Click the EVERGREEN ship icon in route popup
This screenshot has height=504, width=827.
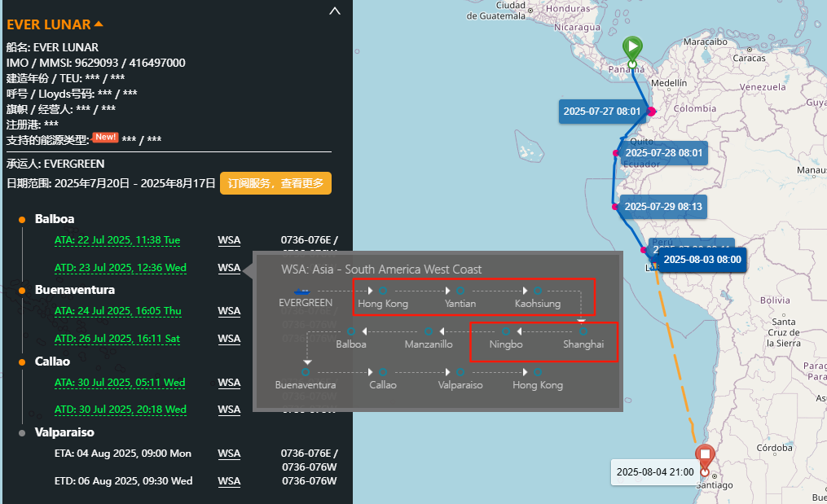(302, 291)
